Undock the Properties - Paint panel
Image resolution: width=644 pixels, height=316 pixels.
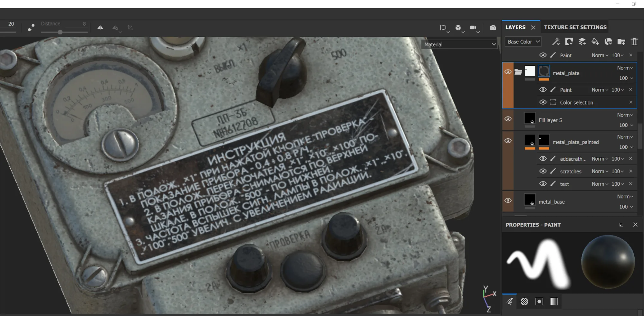click(x=621, y=225)
